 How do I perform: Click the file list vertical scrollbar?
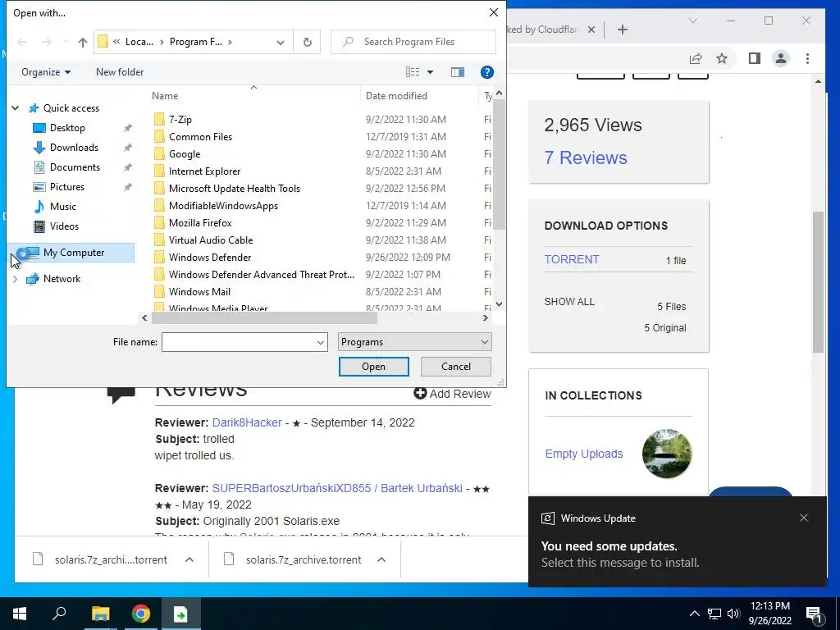coord(499,165)
